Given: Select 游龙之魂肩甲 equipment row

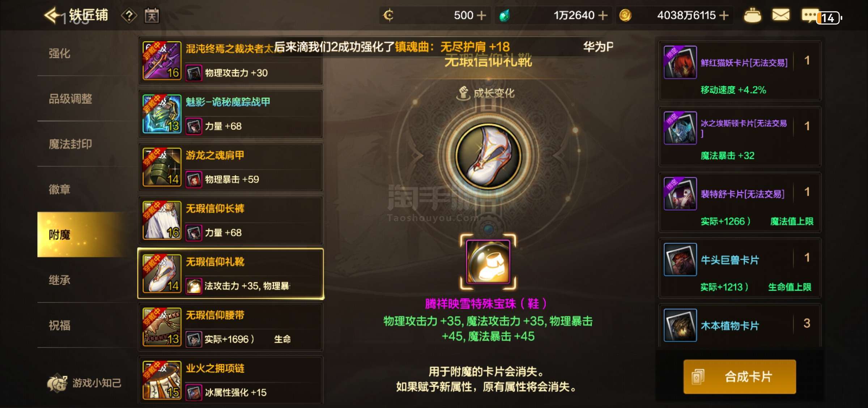Looking at the screenshot, I should tap(230, 167).
